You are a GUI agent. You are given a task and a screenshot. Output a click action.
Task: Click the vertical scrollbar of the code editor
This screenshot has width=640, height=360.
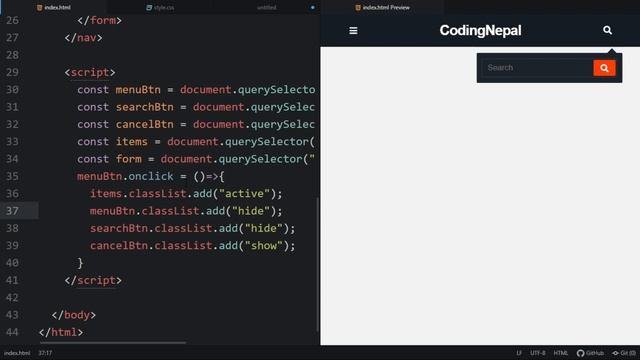(x=318, y=264)
